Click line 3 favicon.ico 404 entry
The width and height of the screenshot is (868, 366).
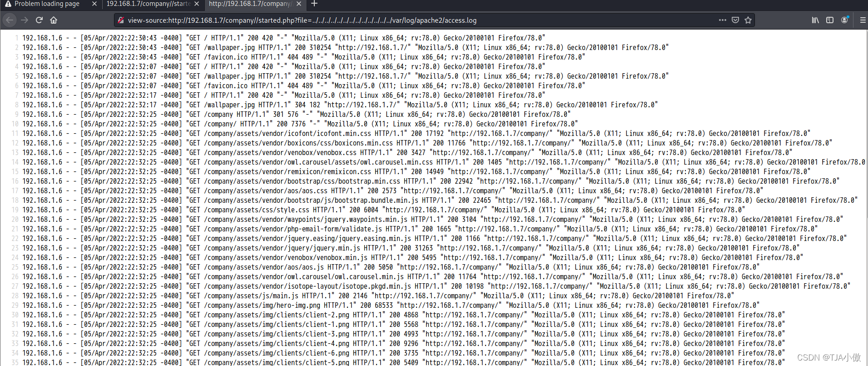(x=304, y=57)
